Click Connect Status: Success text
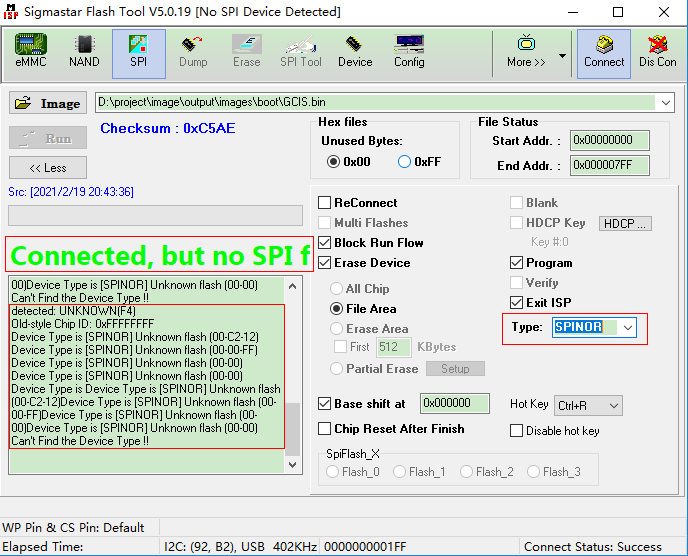The image size is (688, 556). [x=593, y=547]
